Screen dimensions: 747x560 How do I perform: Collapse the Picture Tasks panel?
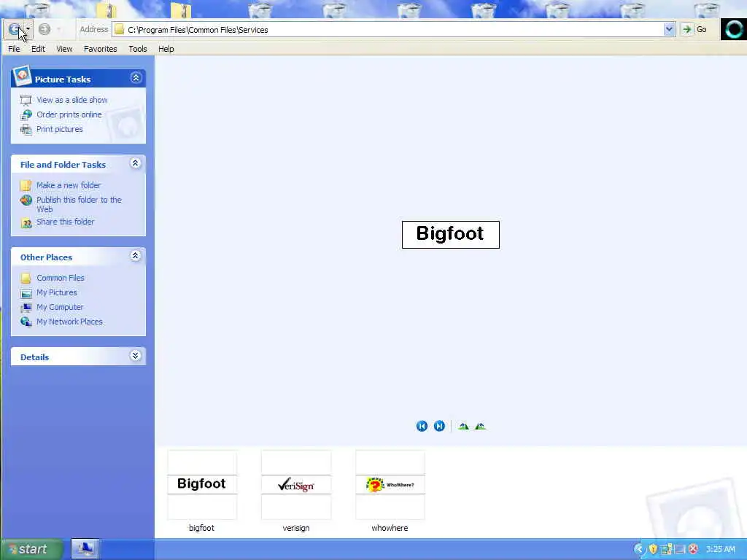tap(136, 78)
